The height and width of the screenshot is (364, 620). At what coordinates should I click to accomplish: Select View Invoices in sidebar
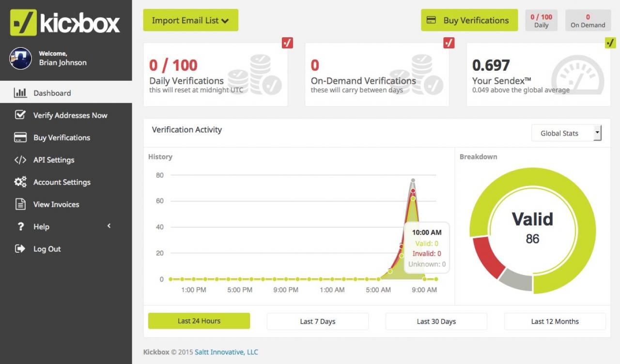tap(66, 204)
